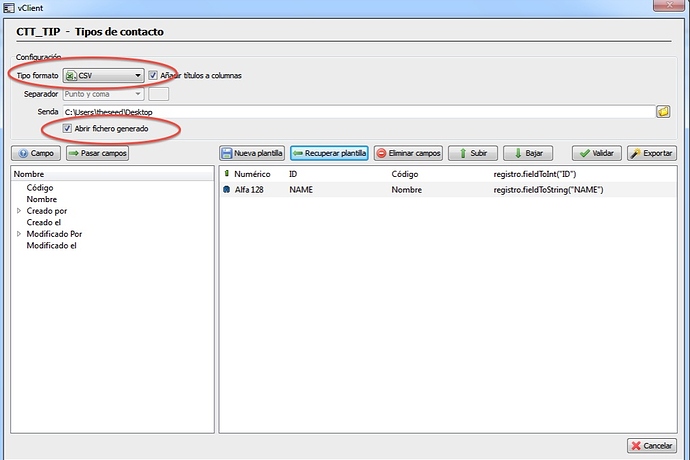Click the Nueva plantilla button

pyautogui.click(x=252, y=153)
